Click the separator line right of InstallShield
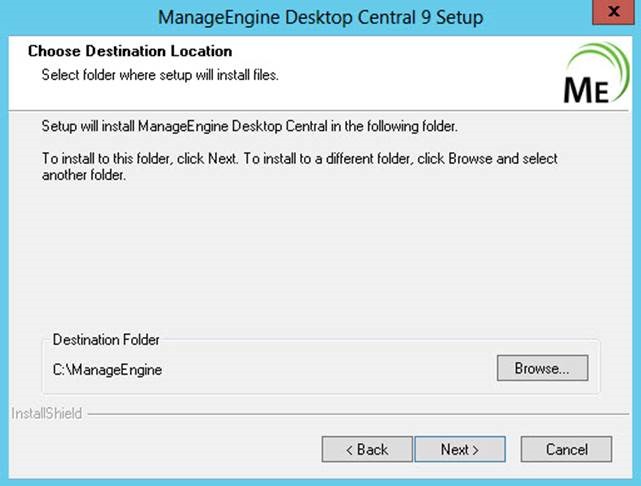641x486 pixels. [x=358, y=414]
